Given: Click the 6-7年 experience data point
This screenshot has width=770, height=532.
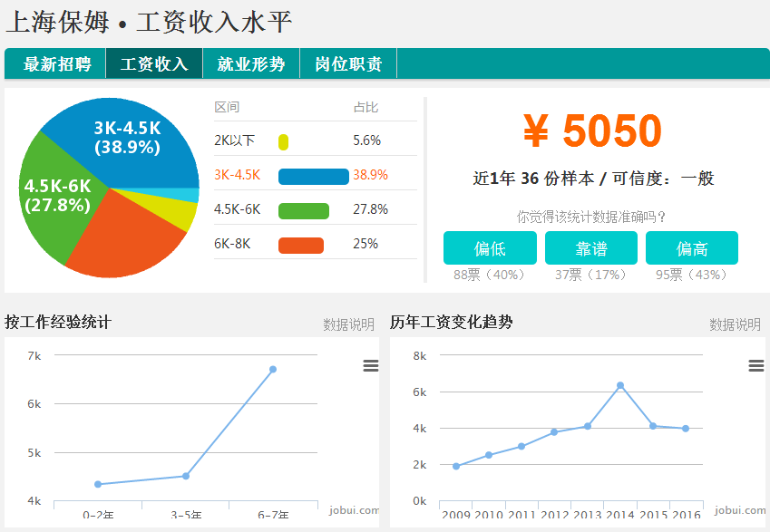Looking at the screenshot, I should point(272,369).
